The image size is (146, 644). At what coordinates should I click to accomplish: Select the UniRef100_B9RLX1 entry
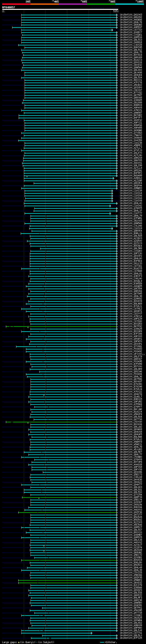131,233
